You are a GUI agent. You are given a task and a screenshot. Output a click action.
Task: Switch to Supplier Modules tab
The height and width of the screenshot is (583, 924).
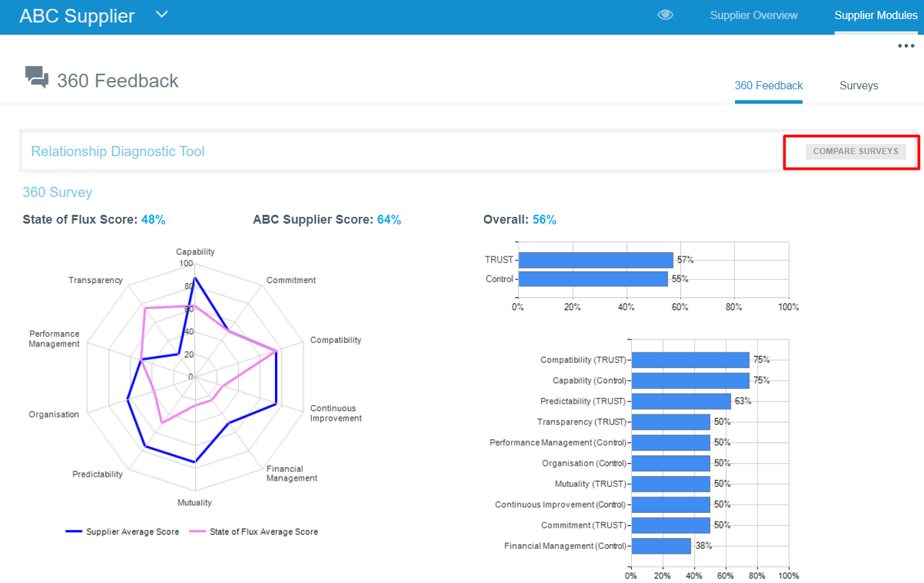876,15
